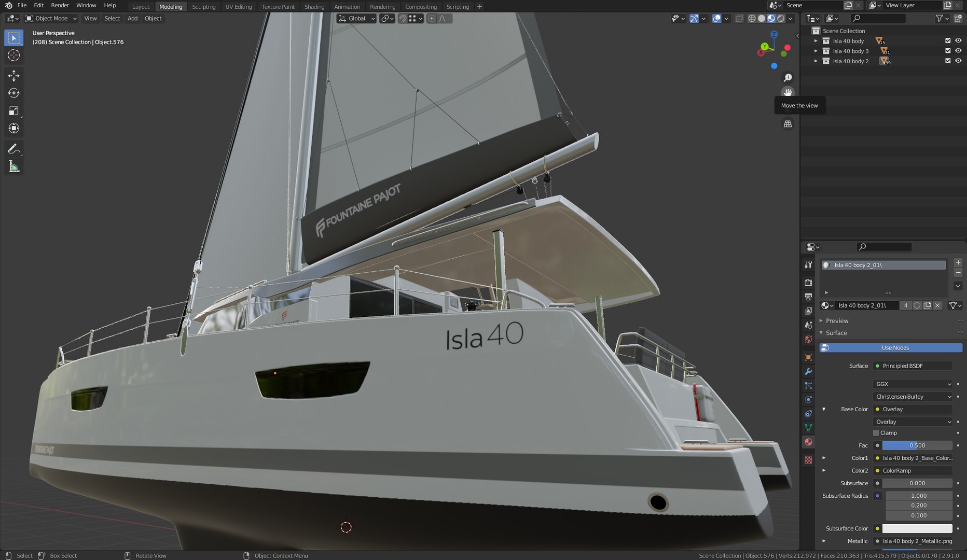Open the Render properties tab
Image resolution: width=967 pixels, height=560 pixels.
click(808, 283)
